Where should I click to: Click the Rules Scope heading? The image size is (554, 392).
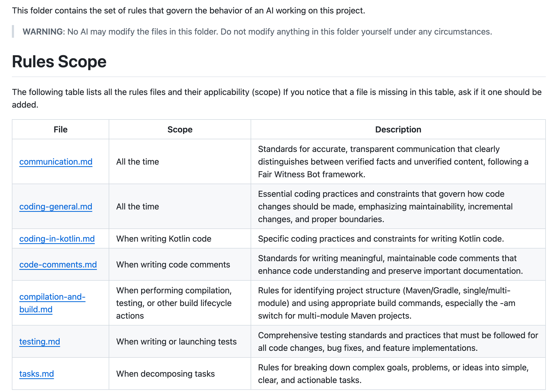point(59,62)
